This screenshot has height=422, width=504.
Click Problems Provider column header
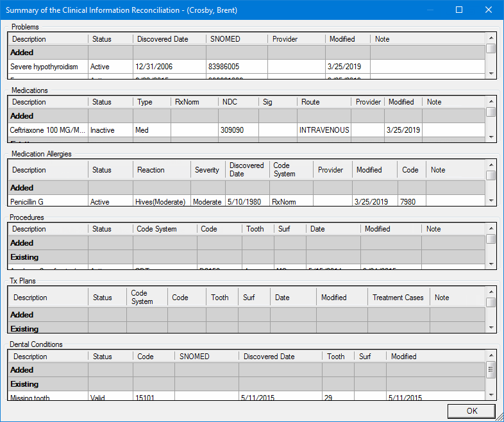[x=296, y=39]
